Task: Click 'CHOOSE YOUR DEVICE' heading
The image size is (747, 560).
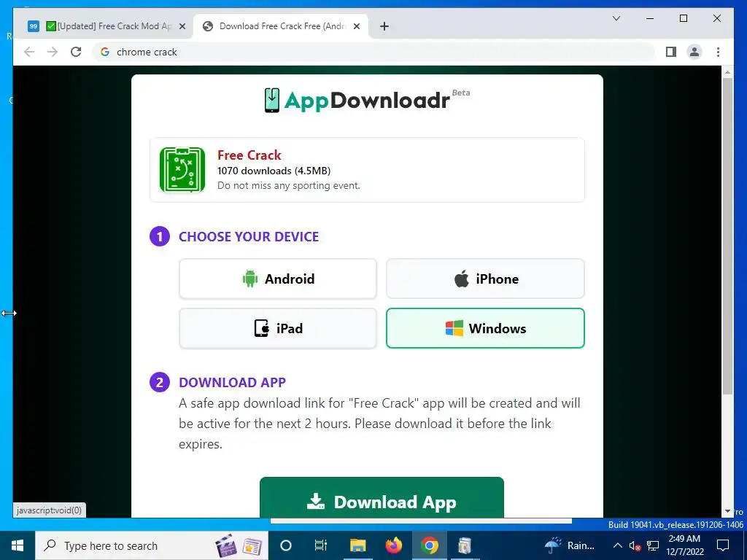Action: pyautogui.click(x=249, y=237)
